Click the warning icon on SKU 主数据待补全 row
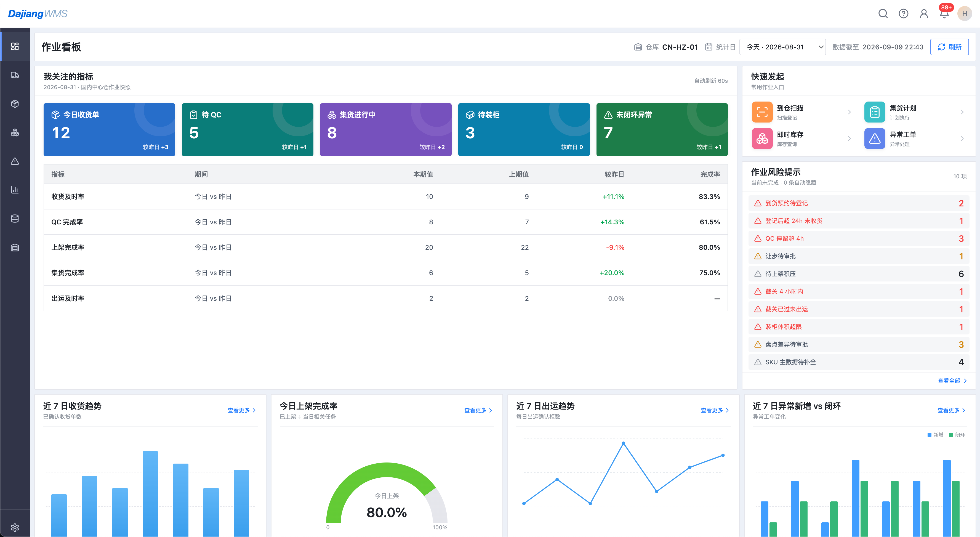This screenshot has width=980, height=537. point(758,362)
